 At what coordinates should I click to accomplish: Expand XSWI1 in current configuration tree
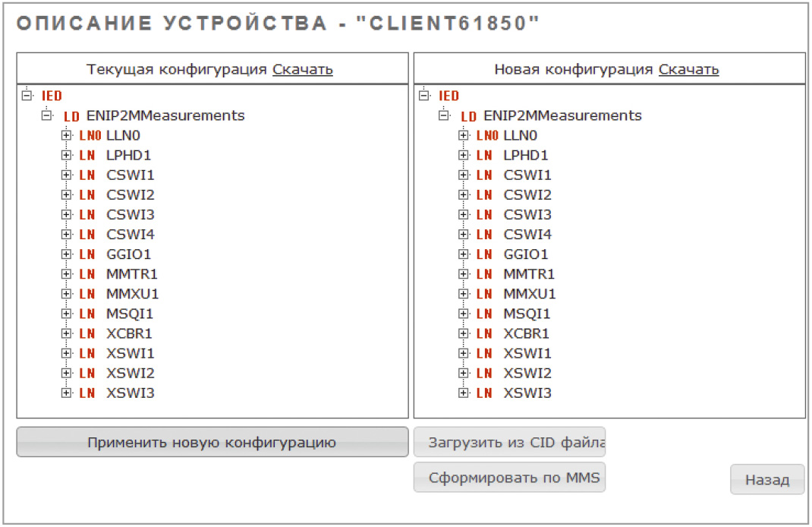pyautogui.click(x=66, y=353)
